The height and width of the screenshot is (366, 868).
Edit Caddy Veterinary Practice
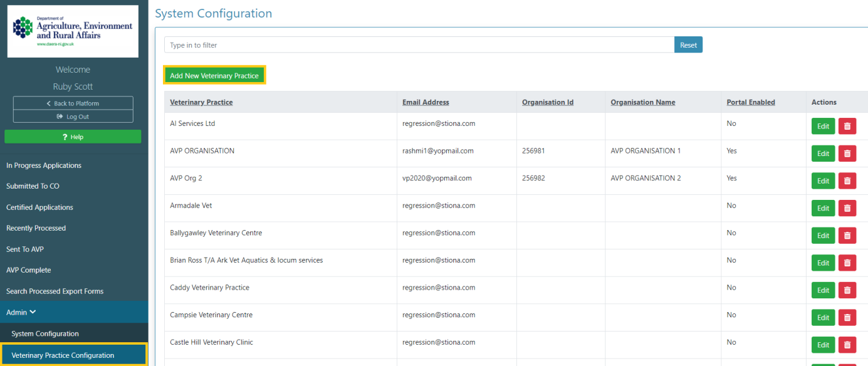tap(824, 290)
